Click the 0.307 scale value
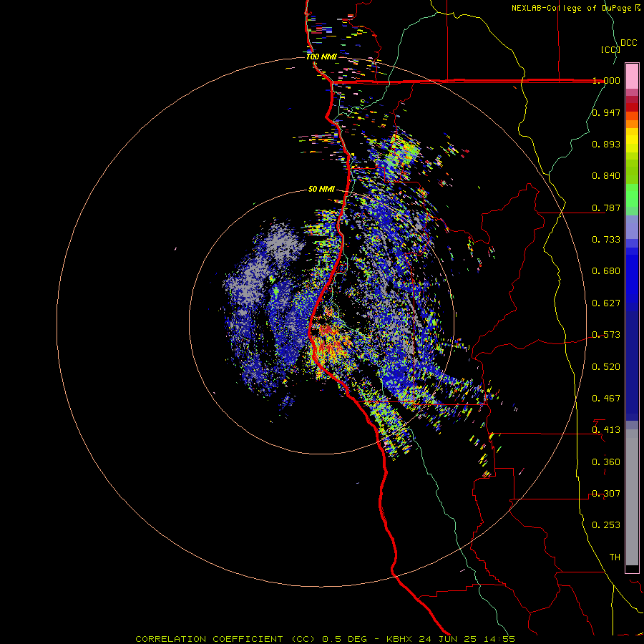The width and height of the screenshot is (644, 644). tap(606, 494)
